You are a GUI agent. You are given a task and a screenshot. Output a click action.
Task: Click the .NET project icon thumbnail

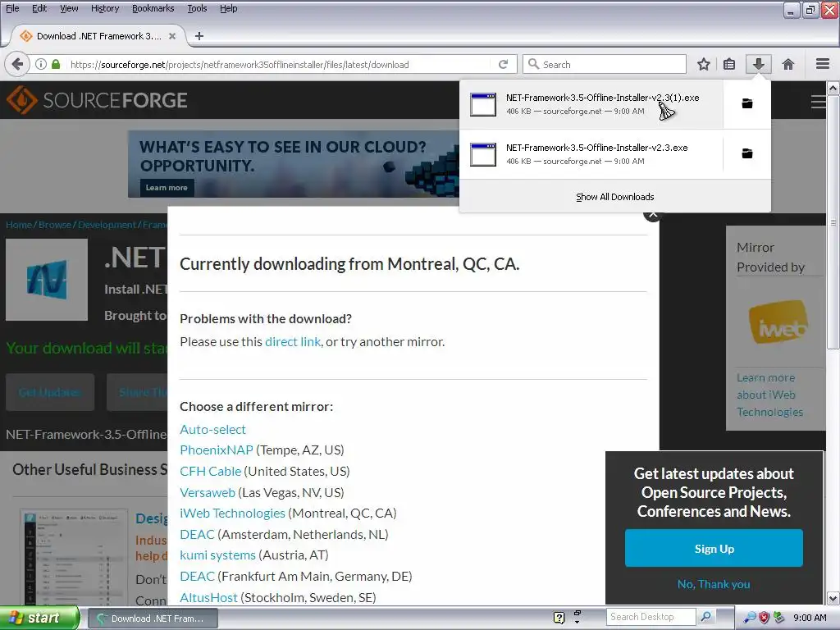pyautogui.click(x=47, y=280)
